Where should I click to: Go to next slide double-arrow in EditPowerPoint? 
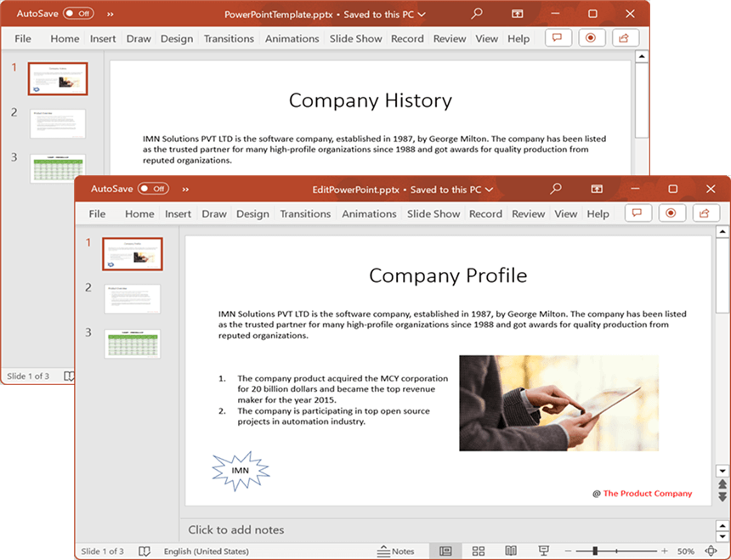pyautogui.click(x=722, y=496)
